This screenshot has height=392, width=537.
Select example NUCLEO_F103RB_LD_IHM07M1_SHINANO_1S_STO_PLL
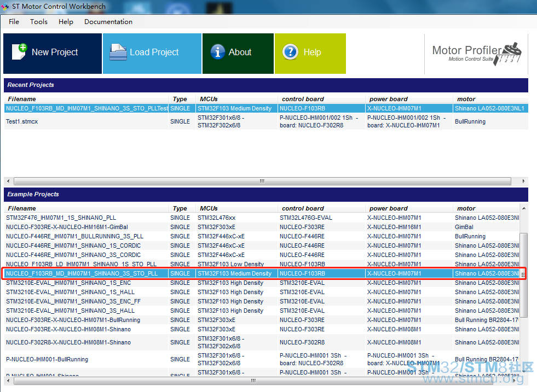(262, 264)
